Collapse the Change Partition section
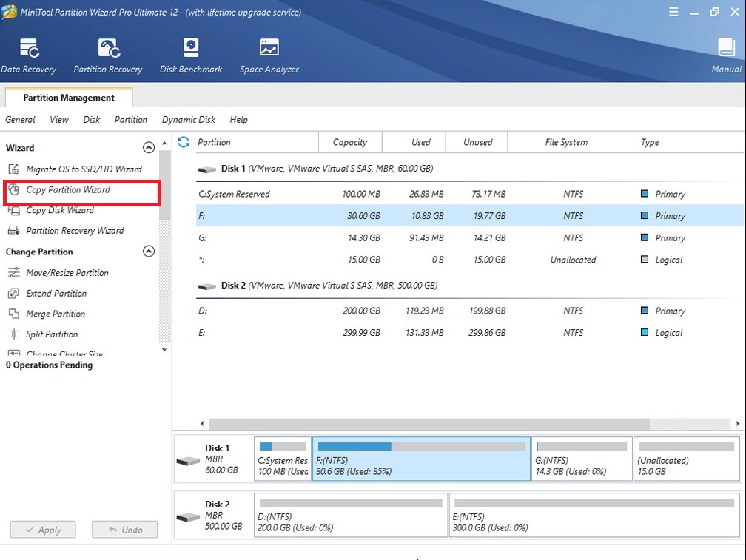Screen dimensions: 746x560 [149, 252]
